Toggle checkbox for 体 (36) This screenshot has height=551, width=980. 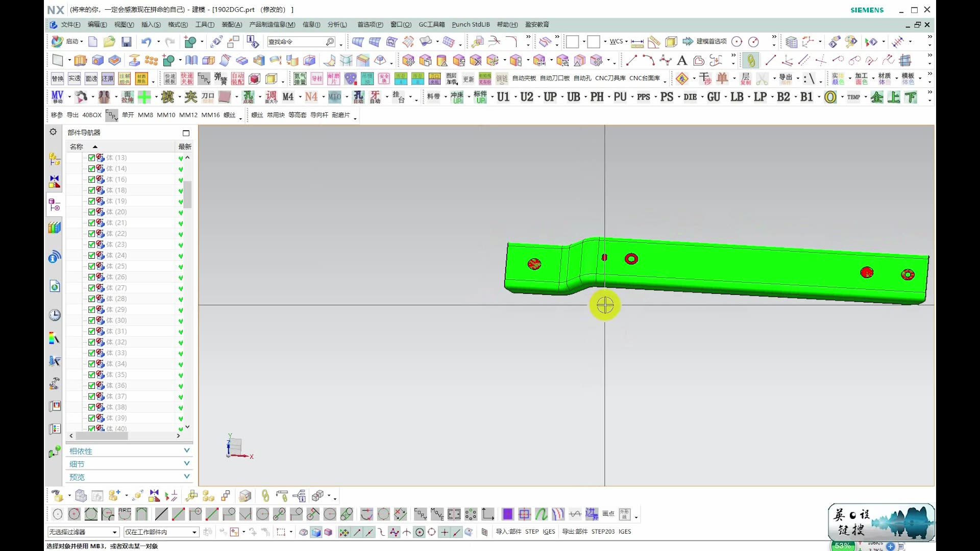point(91,386)
